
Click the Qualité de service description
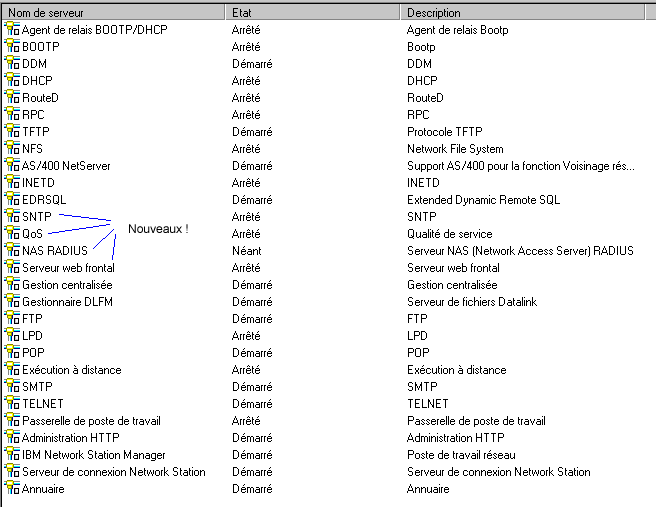[x=450, y=234]
